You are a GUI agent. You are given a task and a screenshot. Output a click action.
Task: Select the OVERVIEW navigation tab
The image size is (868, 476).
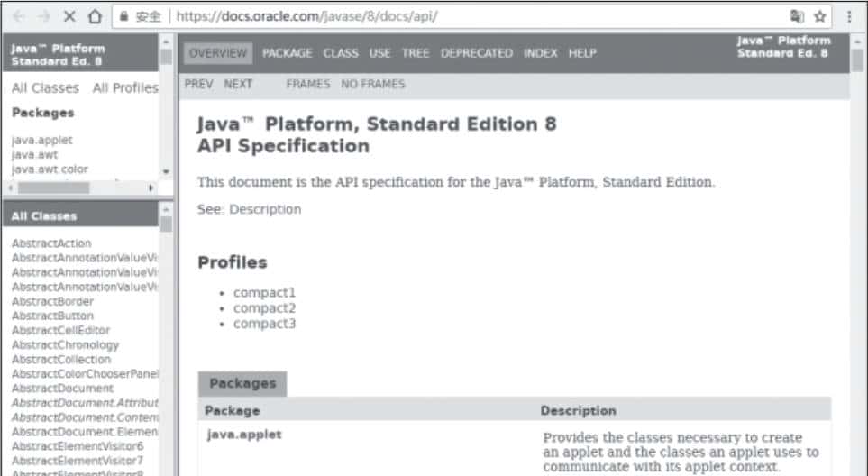point(218,53)
